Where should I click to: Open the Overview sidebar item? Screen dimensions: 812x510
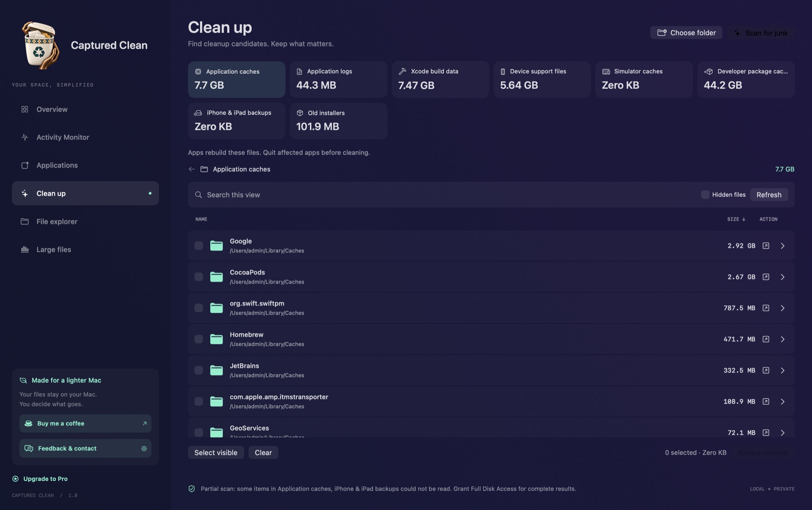tap(85, 109)
